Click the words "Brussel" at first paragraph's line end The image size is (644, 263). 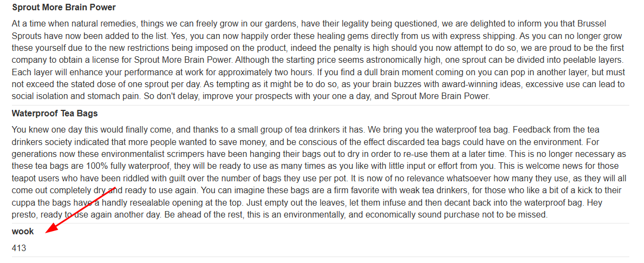(591, 23)
